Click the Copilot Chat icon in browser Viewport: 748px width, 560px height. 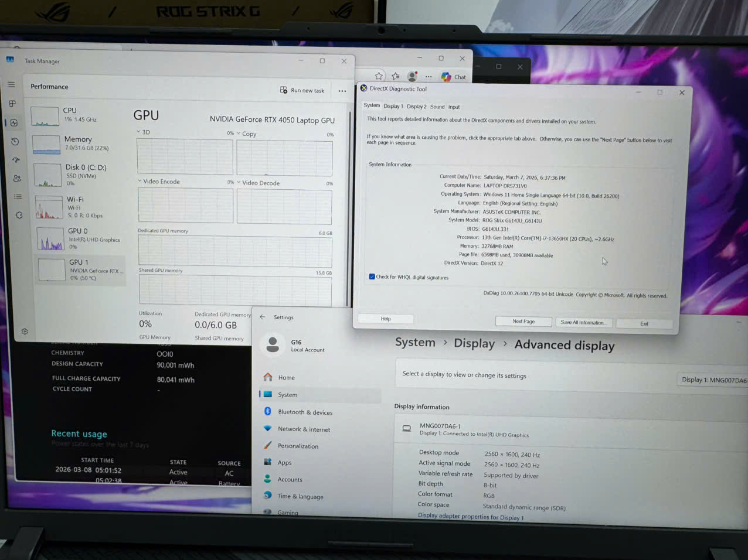(453, 77)
